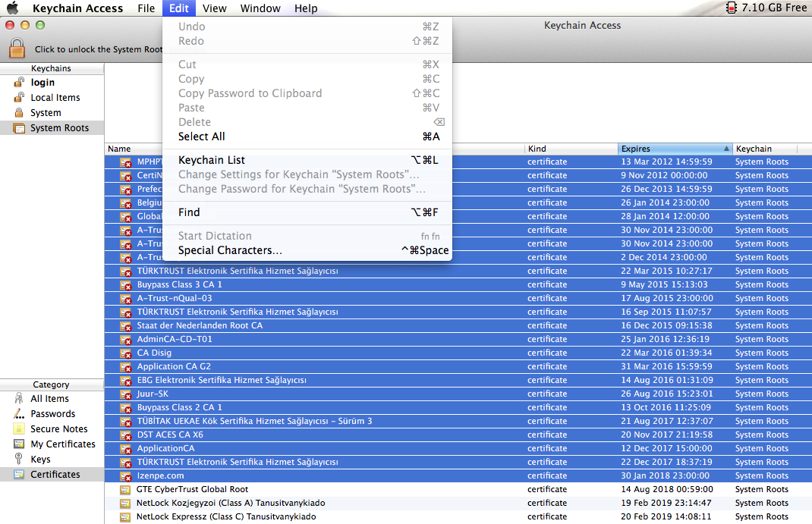812x524 pixels.
Task: Click the Juur-SK certificate icon
Action: pos(126,394)
